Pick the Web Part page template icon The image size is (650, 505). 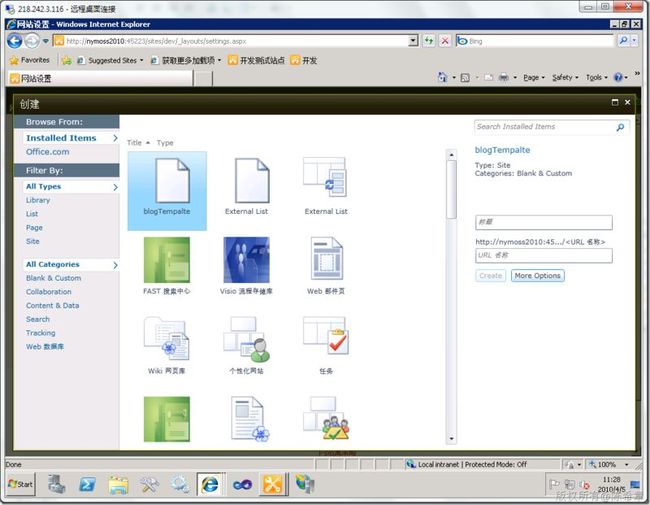point(327,258)
